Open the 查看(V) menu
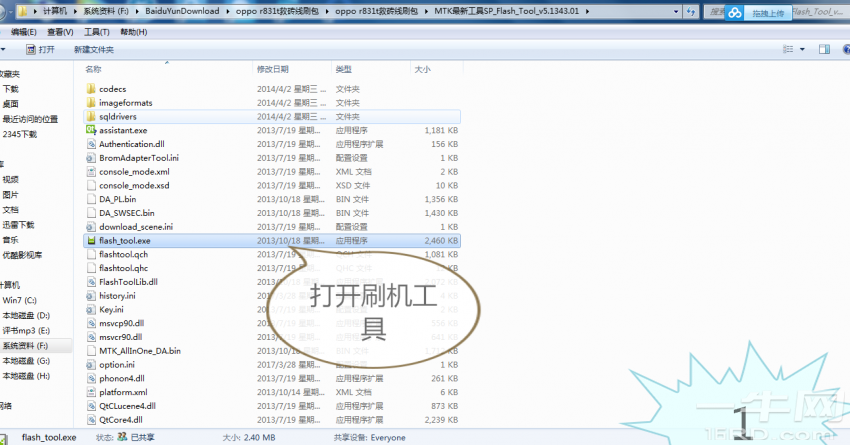Image resolution: width=850 pixels, height=445 pixels. pos(60,31)
